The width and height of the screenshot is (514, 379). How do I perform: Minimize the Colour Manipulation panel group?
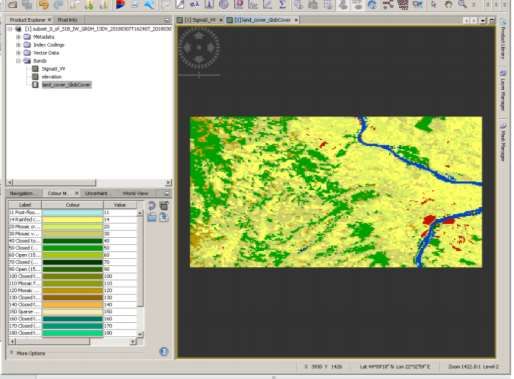click(166, 193)
